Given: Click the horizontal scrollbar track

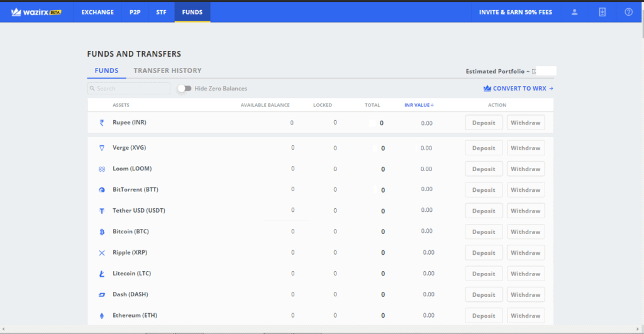Looking at the screenshot, I should click(x=320, y=329).
